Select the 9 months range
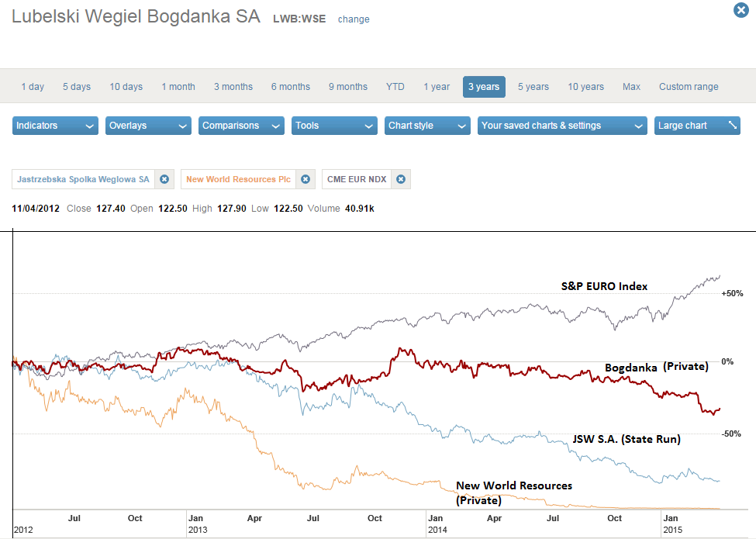Image resolution: width=756 pixels, height=539 pixels. tap(348, 87)
